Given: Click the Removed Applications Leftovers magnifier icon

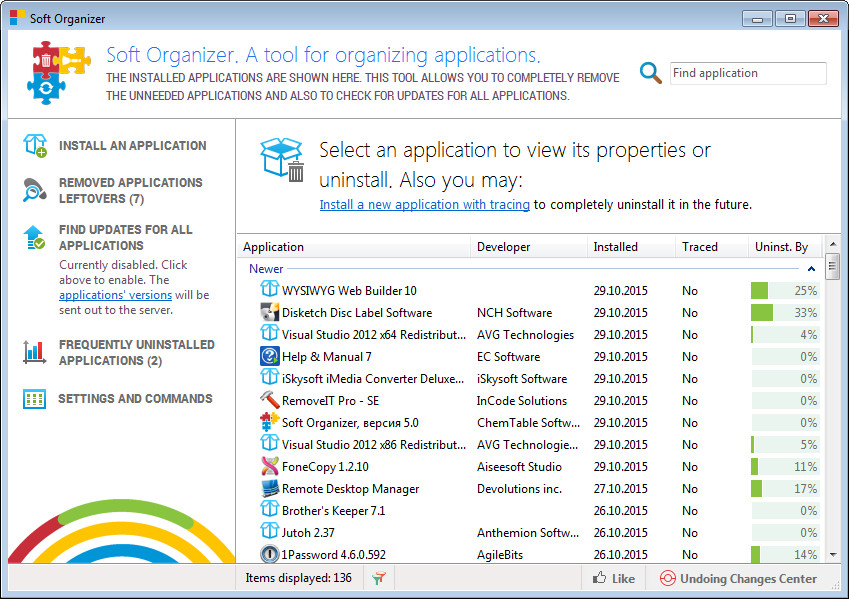Looking at the screenshot, I should [35, 190].
